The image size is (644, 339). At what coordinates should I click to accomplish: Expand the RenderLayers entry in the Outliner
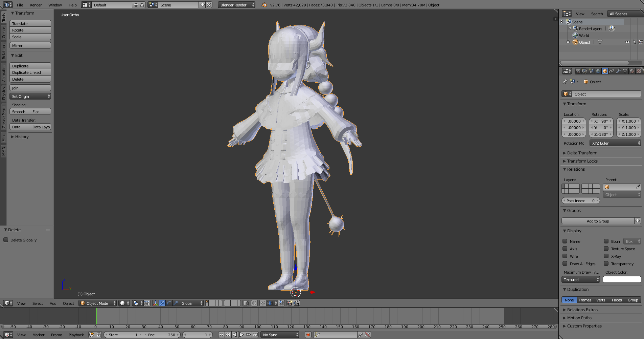[570, 28]
